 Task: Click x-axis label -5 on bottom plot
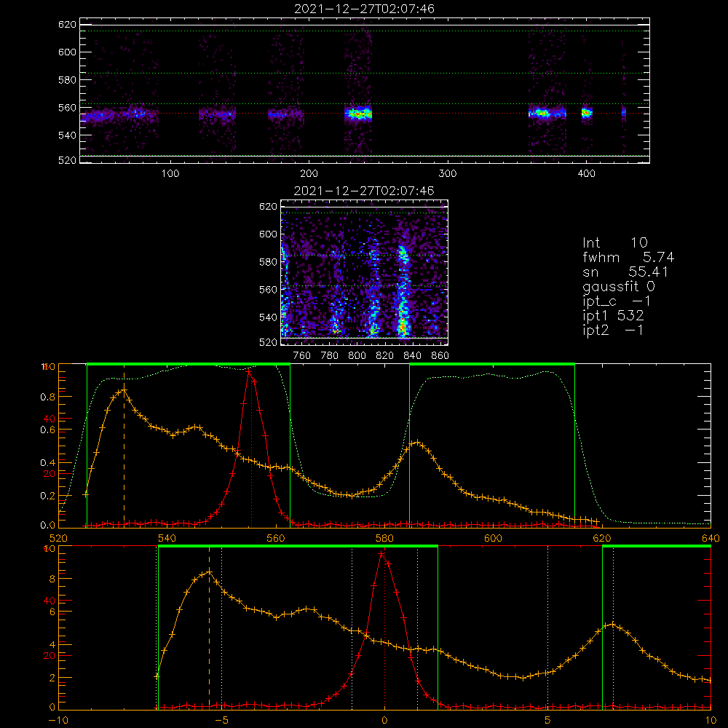222,720
